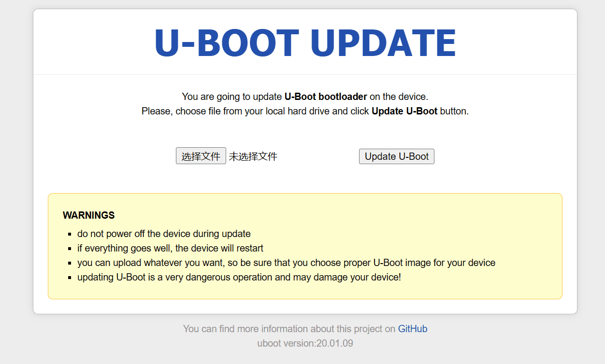Viewport: 605px width, 364px height.
Task: Click the "upload whatever you want" warning line
Action: [286, 263]
